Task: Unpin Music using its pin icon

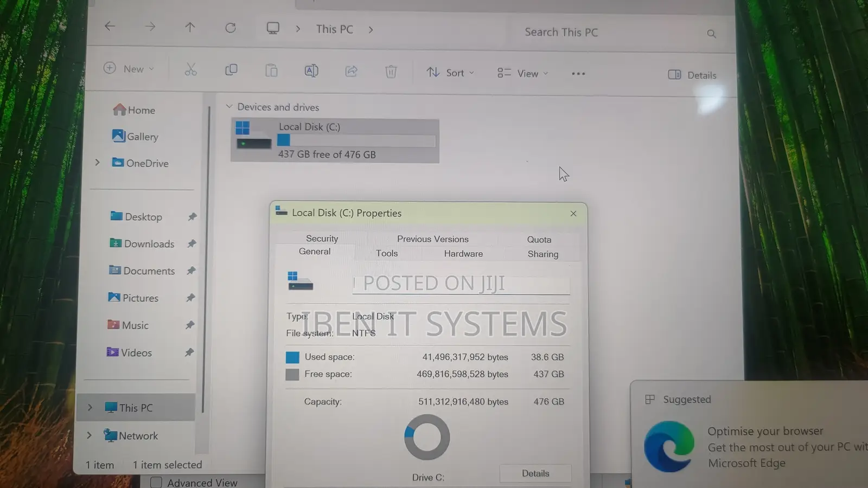Action: [x=190, y=325]
